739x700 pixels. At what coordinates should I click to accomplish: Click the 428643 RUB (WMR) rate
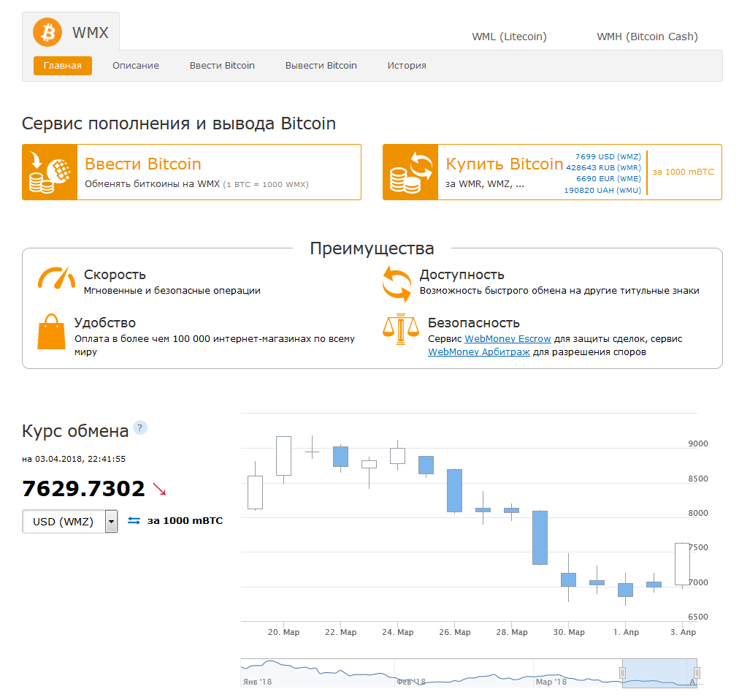[603, 167]
